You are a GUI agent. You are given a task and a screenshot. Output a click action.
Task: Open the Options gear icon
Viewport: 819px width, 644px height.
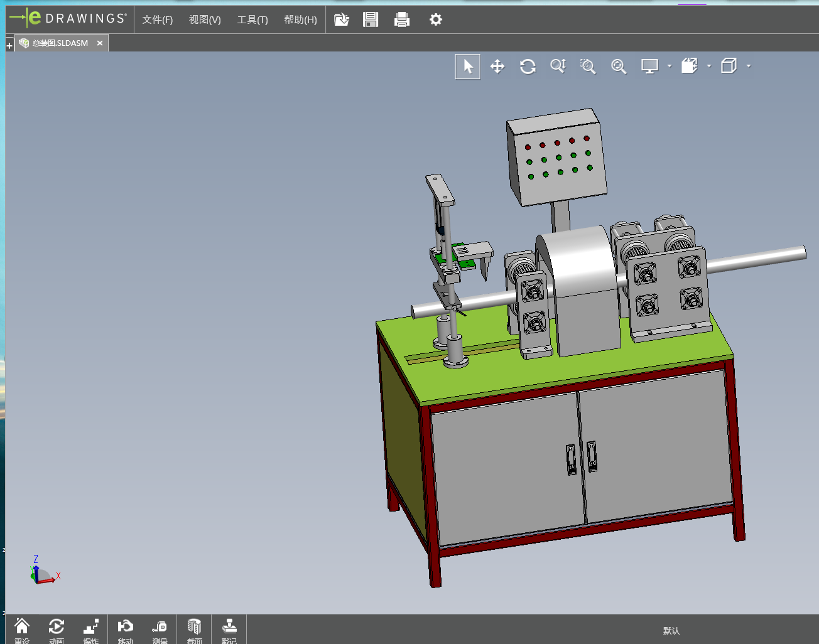pos(436,20)
